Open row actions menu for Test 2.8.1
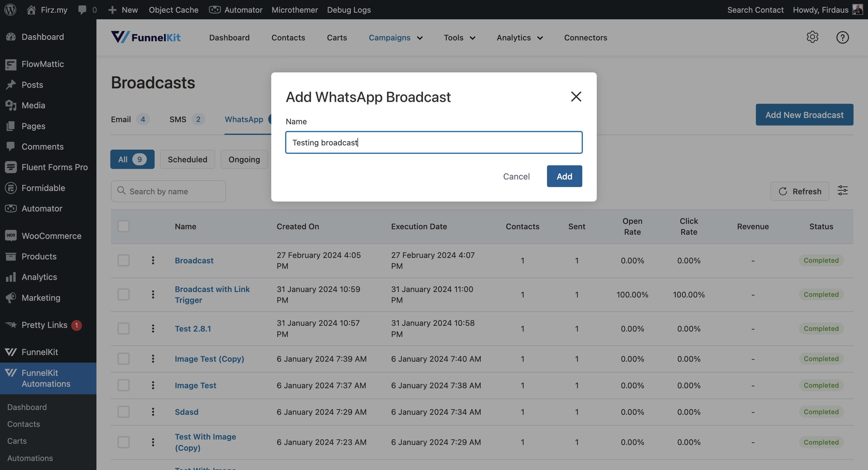The image size is (868, 470). point(153,329)
